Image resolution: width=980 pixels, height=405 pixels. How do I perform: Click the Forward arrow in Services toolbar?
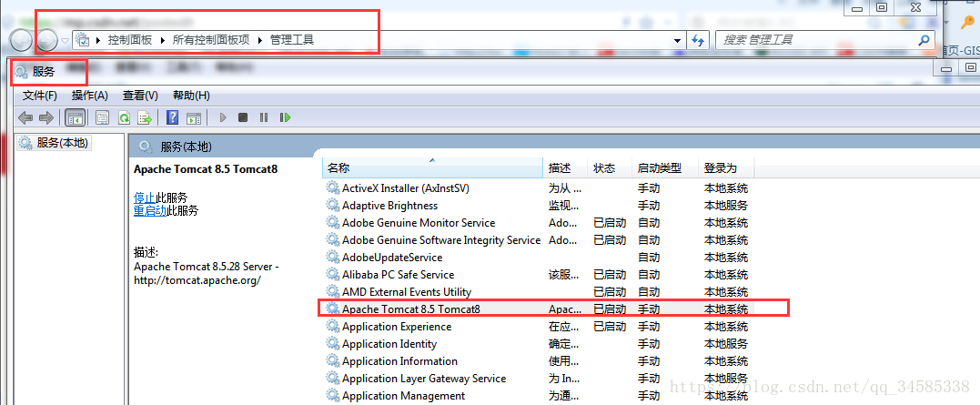pyautogui.click(x=45, y=117)
